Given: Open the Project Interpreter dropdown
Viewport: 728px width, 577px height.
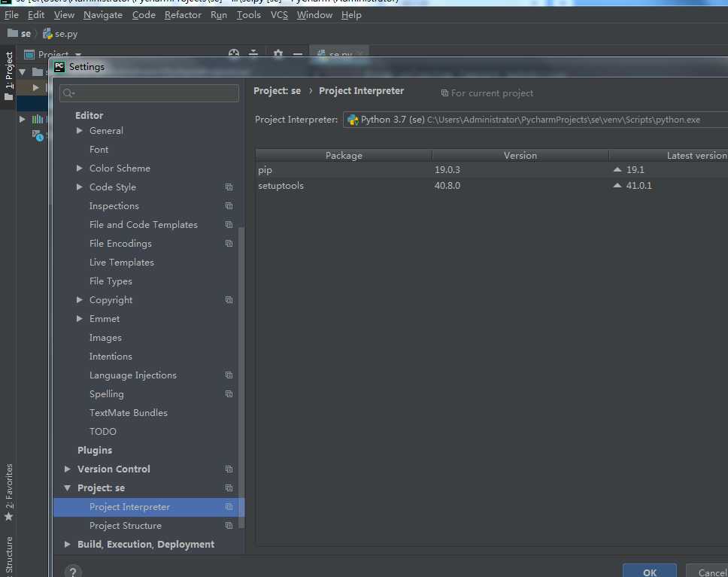Looking at the screenshot, I should point(535,120).
